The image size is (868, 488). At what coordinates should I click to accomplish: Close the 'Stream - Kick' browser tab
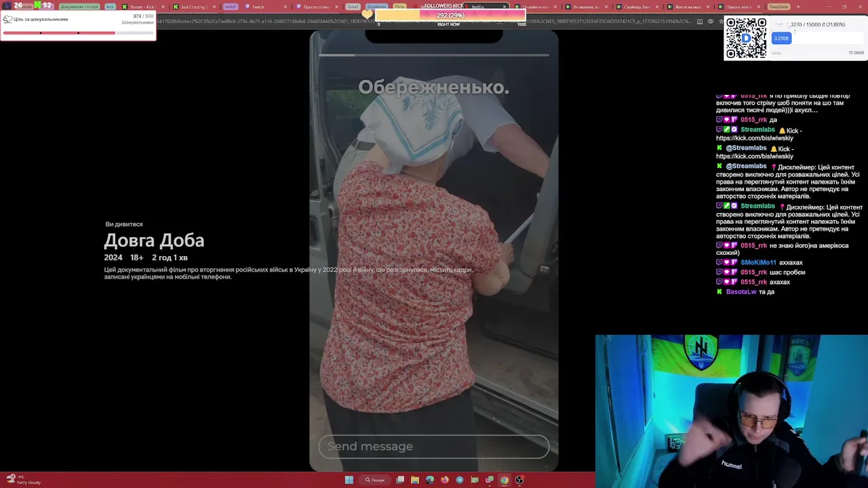coord(164,7)
